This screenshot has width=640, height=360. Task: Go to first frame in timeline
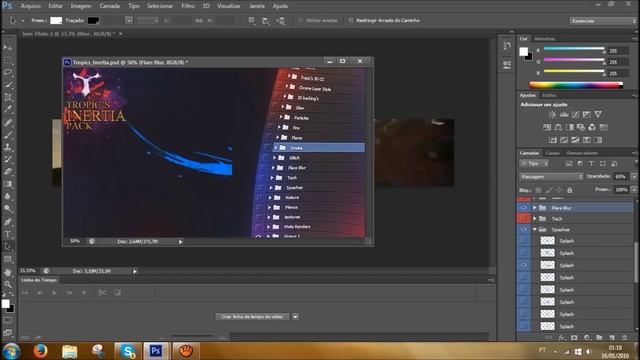tap(25, 293)
